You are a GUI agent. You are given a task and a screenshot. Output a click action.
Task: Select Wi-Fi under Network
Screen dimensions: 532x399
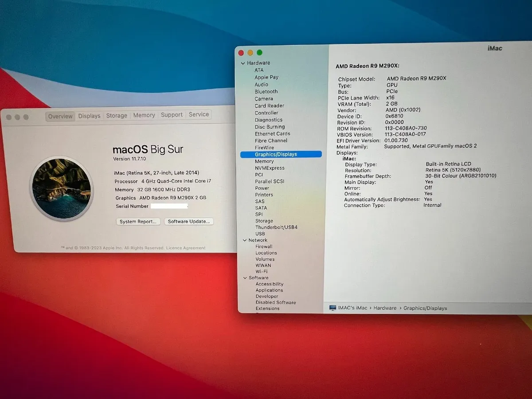pyautogui.click(x=262, y=271)
